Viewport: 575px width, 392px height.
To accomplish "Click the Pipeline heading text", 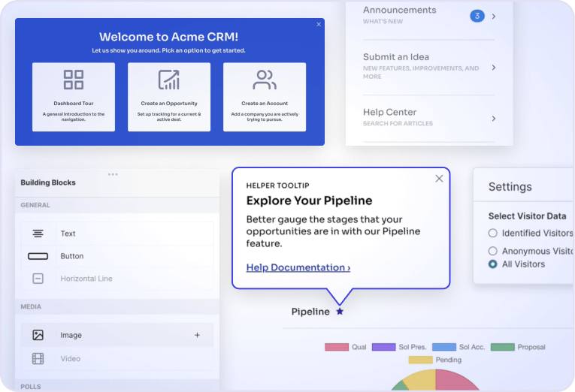I will click(x=310, y=312).
